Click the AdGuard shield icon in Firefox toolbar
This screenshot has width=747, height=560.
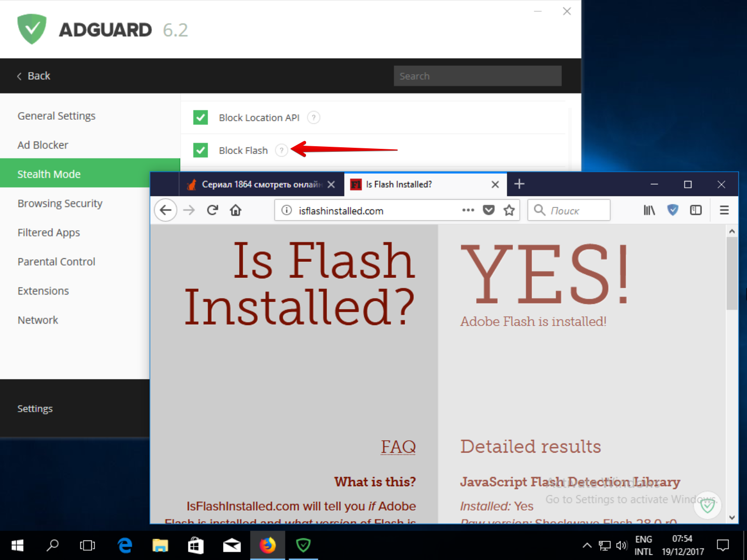point(673,210)
